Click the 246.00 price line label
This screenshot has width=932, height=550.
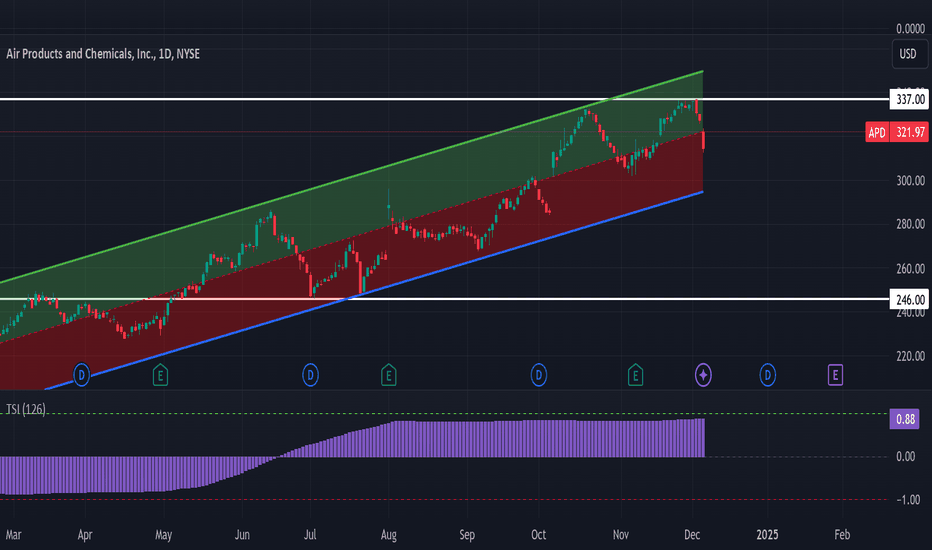click(x=909, y=300)
